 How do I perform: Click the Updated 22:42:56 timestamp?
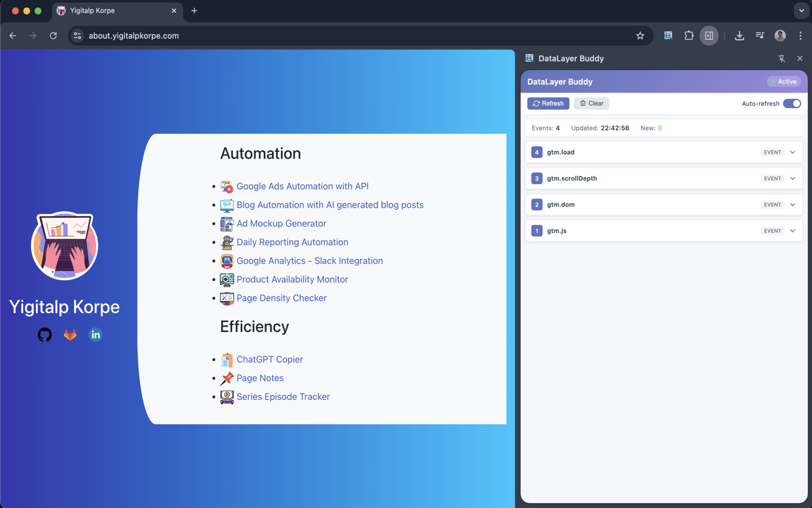600,128
